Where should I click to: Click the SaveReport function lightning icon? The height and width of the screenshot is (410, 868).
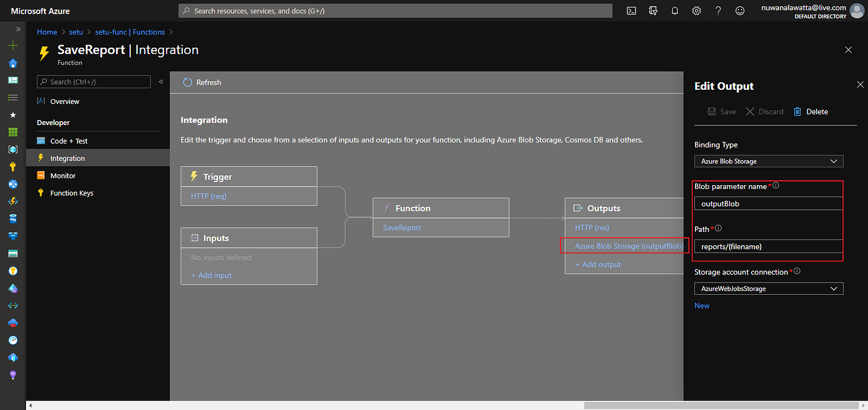44,54
